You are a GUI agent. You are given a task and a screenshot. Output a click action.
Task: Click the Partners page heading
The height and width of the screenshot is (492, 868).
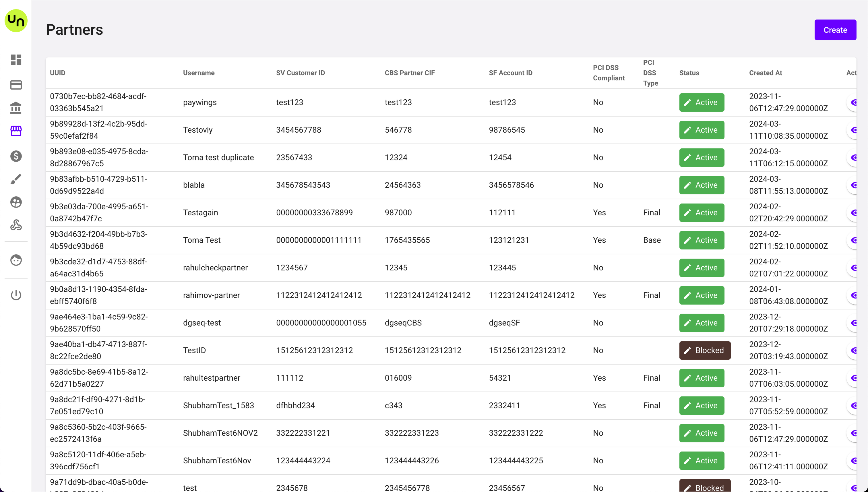tap(74, 30)
